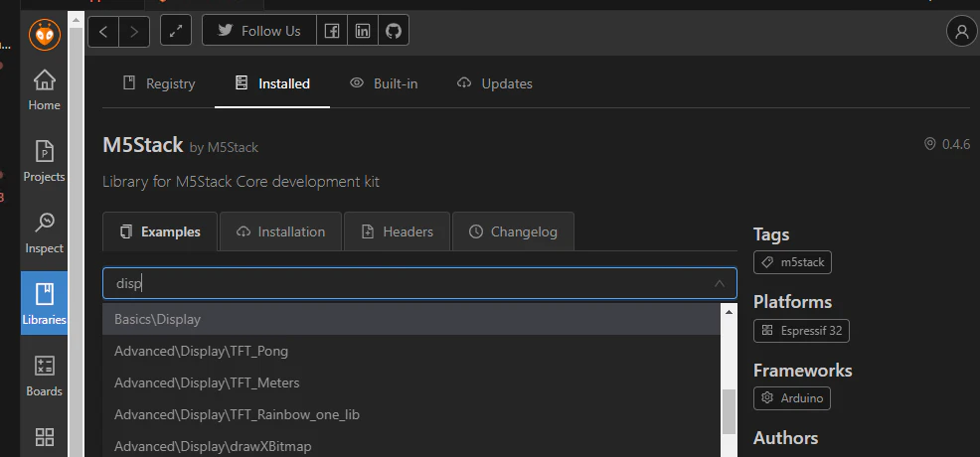Select the Changelog tab
The width and height of the screenshot is (980, 457).
pos(513,231)
